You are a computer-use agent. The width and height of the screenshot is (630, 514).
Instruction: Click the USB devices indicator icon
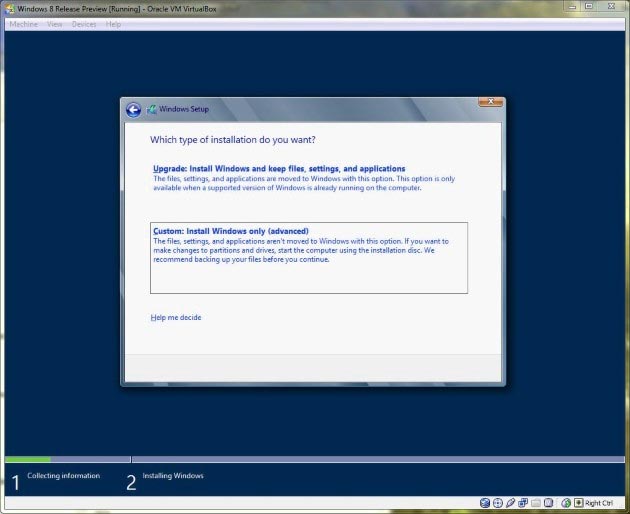click(x=510, y=503)
